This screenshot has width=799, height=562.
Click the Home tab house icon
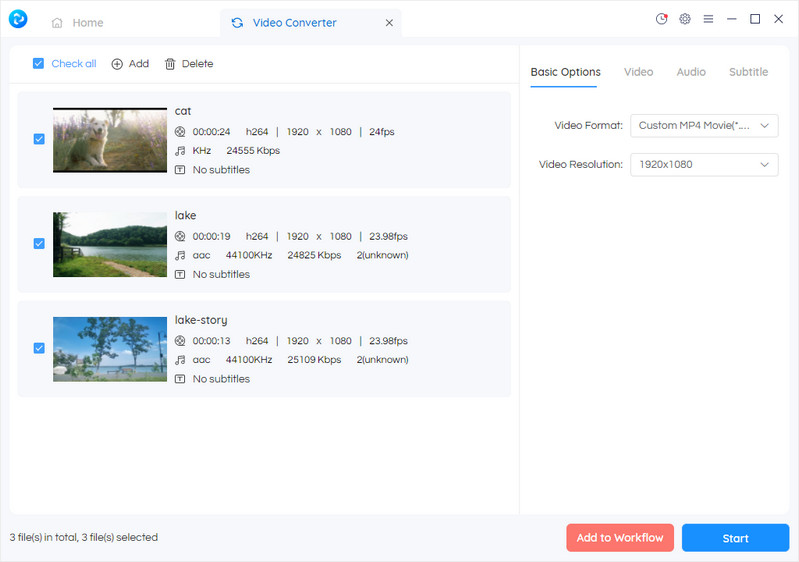tap(57, 23)
